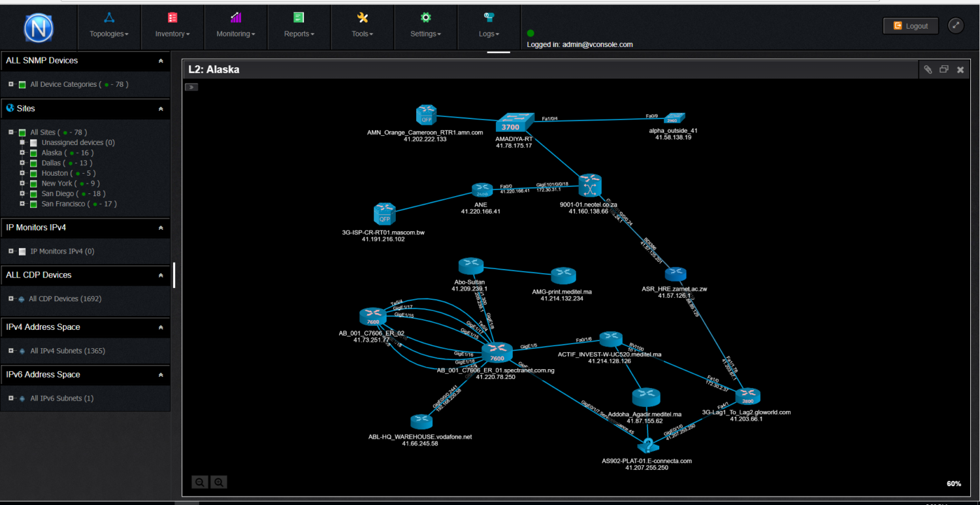Click the pop-out window icon on the topology panel

point(943,69)
